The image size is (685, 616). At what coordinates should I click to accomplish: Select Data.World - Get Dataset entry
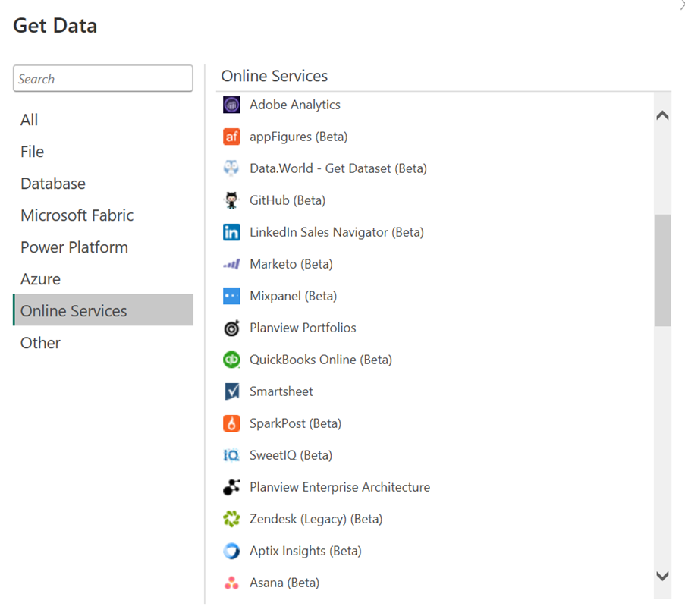(338, 168)
